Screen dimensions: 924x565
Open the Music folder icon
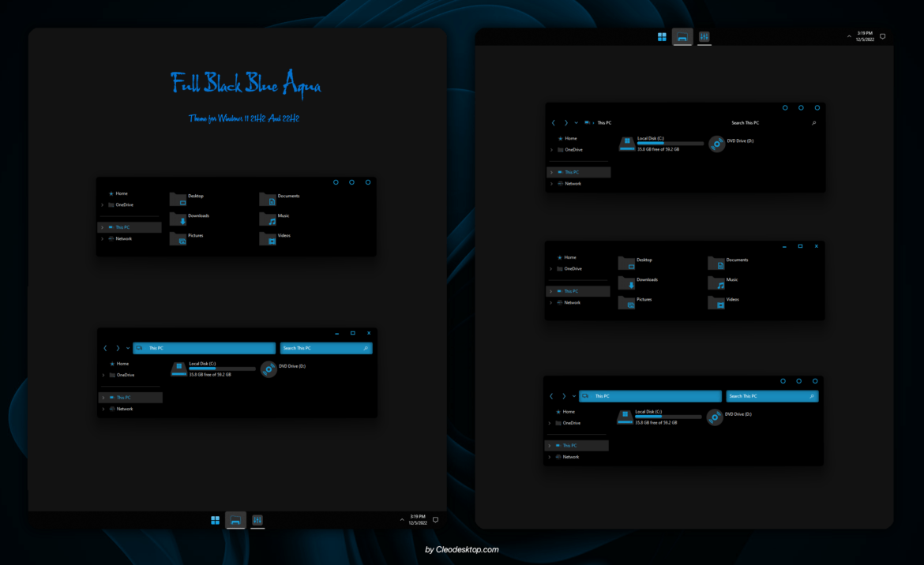[266, 219]
